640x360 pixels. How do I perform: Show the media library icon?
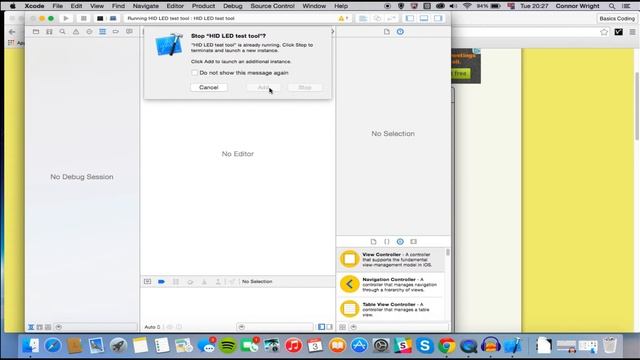coord(413,242)
